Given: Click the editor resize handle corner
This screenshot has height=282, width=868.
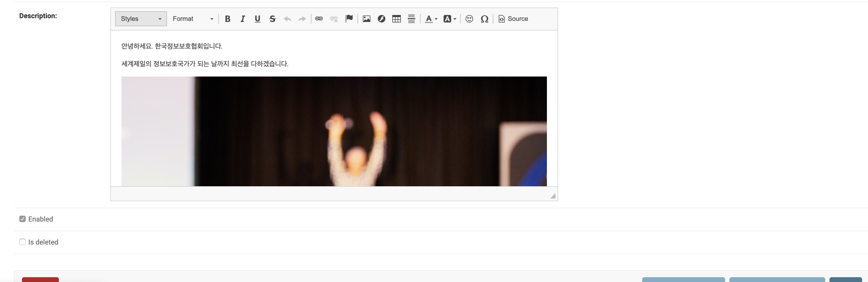Looking at the screenshot, I should pyautogui.click(x=553, y=196).
